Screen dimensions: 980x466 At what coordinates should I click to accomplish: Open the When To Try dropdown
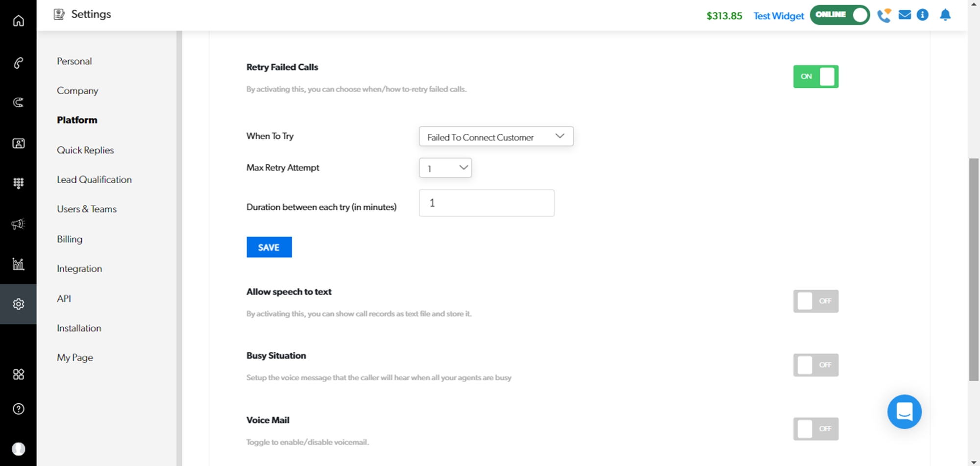[496, 137]
